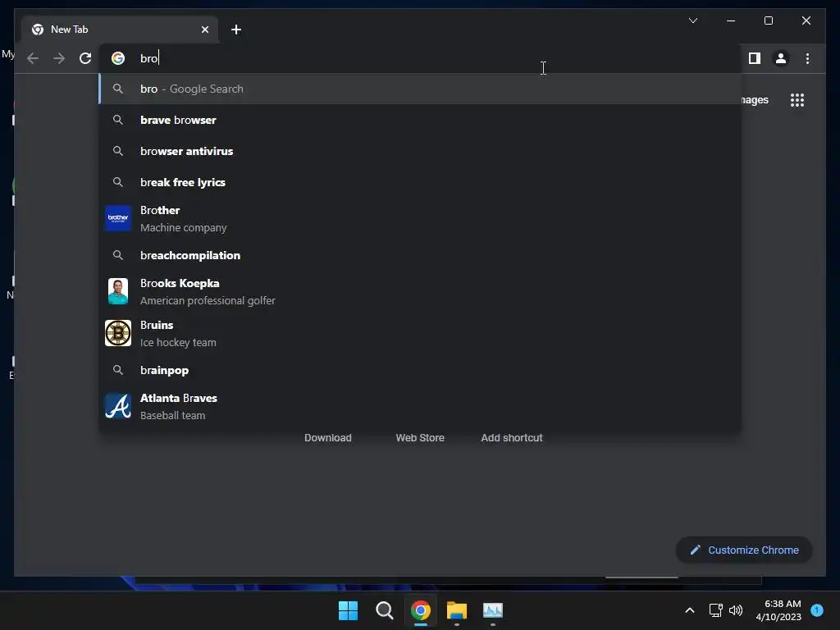Image resolution: width=840 pixels, height=630 pixels.
Task: Select 'browser antivirus' suggestion
Action: pos(421,151)
